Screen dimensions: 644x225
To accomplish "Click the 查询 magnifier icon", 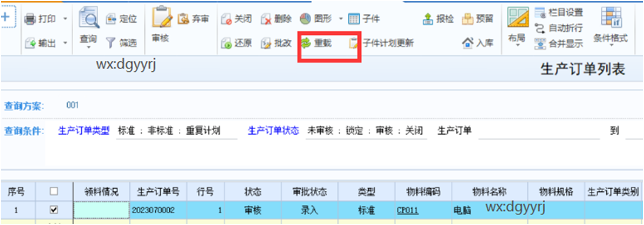I will pos(88,17).
